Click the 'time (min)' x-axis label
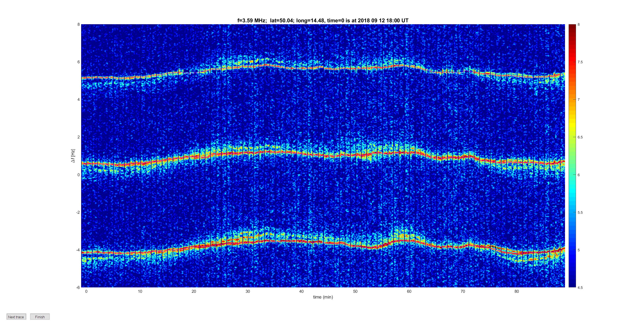Image resolution: width=644 pixels, height=323 pixels. click(x=323, y=297)
